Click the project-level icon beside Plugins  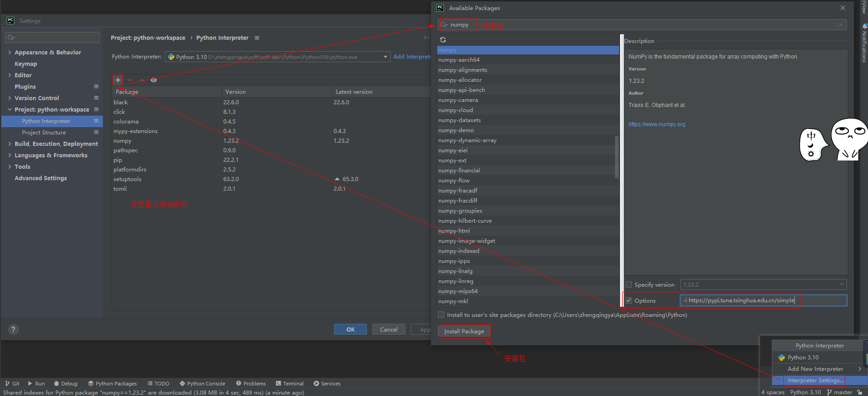coord(96,86)
